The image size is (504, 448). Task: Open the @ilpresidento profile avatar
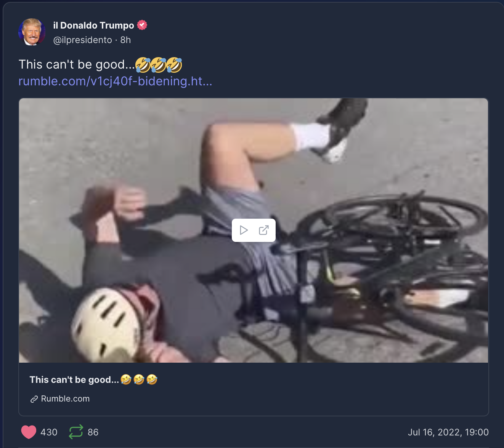pos(32,32)
